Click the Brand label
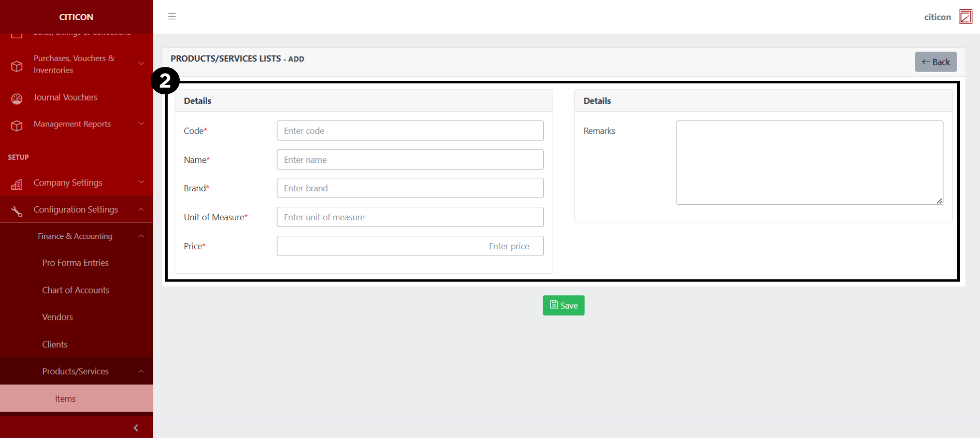This screenshot has width=980, height=438. [x=196, y=188]
